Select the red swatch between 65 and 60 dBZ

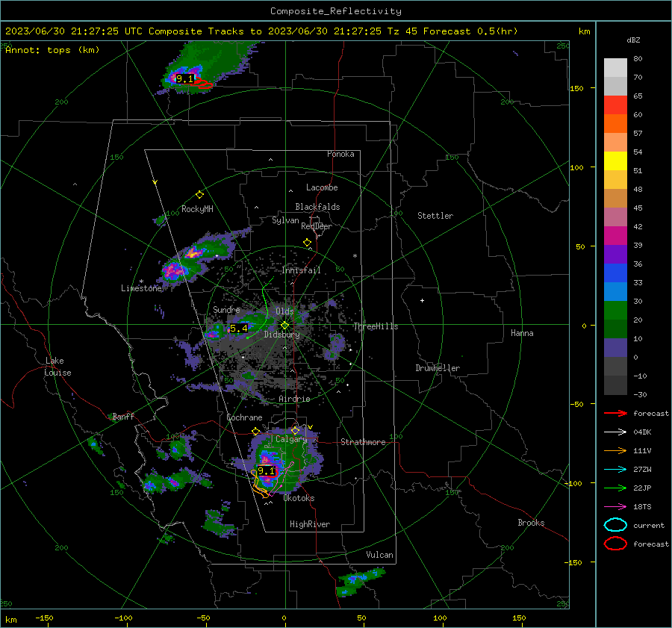615,105
